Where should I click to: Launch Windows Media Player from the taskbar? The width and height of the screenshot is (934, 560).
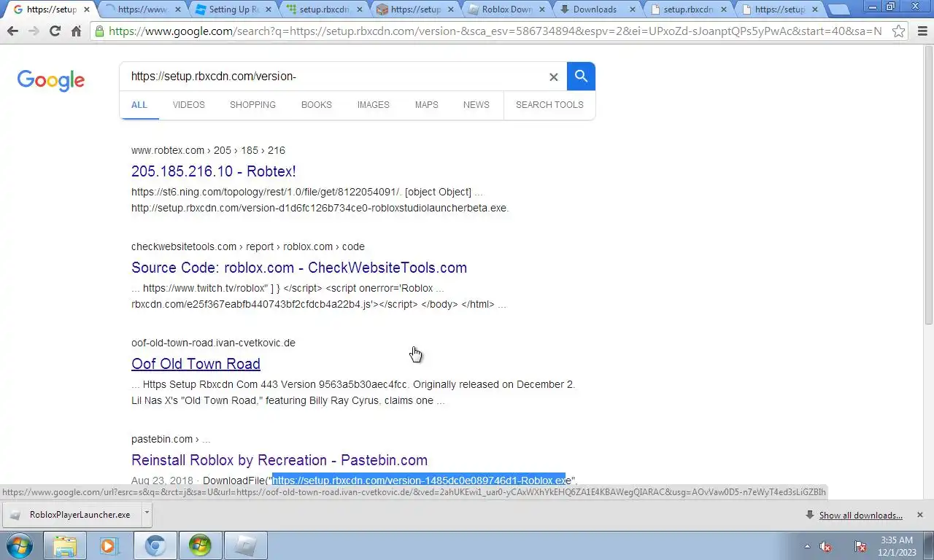click(x=109, y=545)
